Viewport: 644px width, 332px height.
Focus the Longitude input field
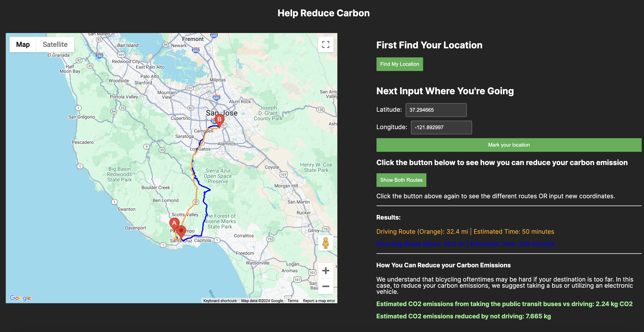coord(441,127)
